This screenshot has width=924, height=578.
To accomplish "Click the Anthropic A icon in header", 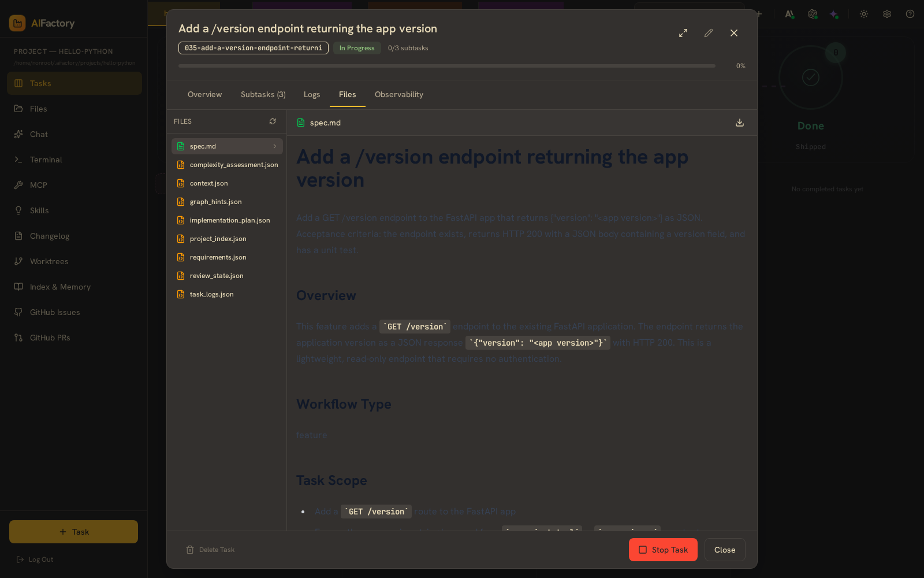I will [789, 14].
